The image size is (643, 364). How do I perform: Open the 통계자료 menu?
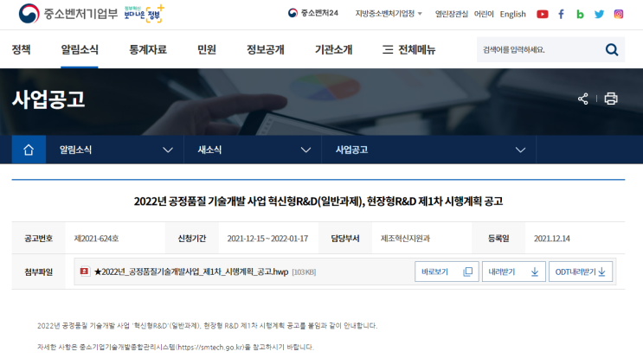point(148,49)
